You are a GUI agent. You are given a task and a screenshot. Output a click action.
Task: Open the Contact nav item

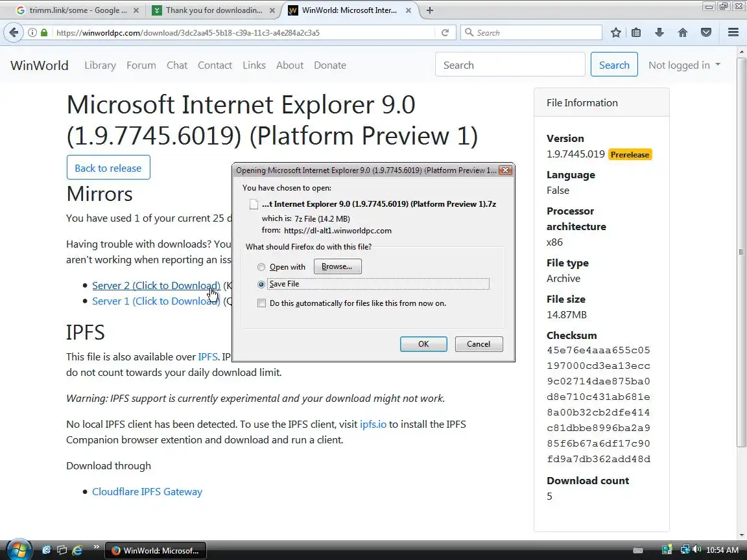(215, 65)
